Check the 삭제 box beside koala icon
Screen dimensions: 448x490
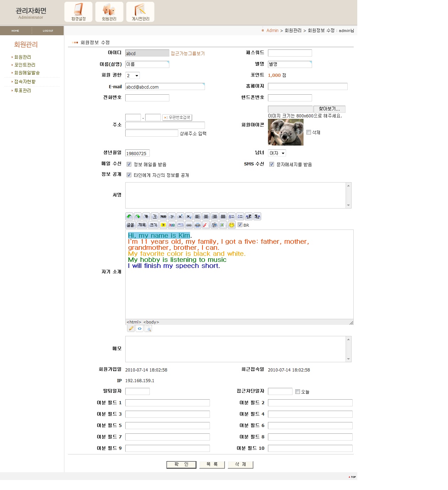pyautogui.click(x=309, y=132)
